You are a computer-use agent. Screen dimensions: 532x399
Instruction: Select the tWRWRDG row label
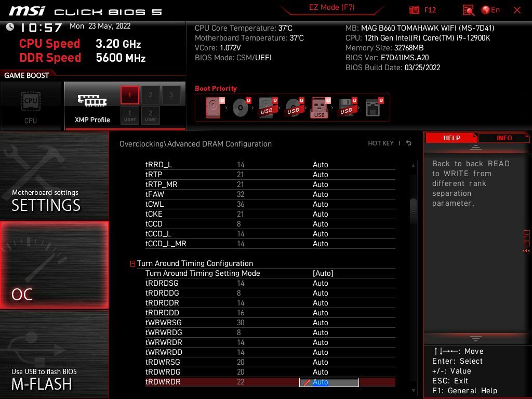click(164, 332)
